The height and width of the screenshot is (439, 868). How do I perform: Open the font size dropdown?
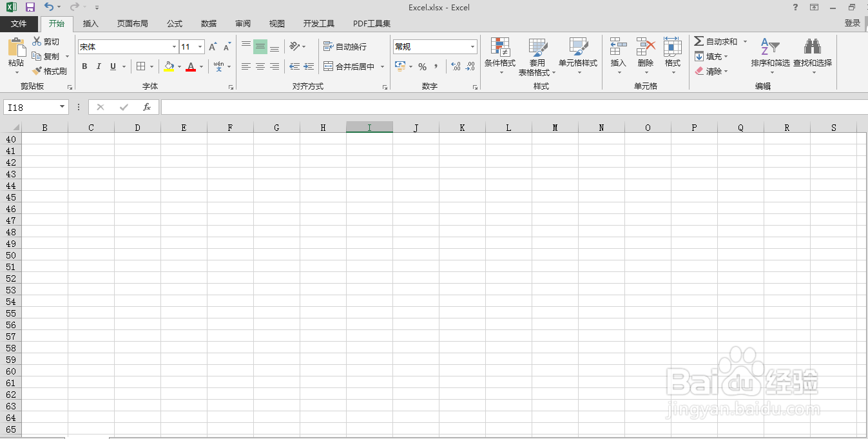tap(200, 47)
